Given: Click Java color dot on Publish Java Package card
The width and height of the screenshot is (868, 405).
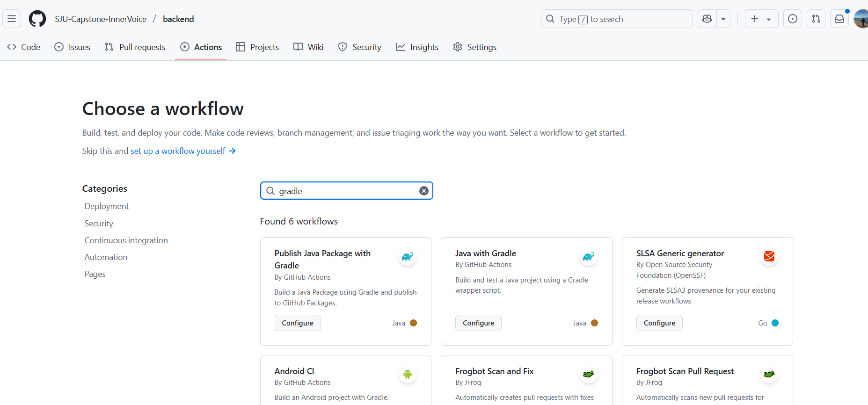Looking at the screenshot, I should (x=413, y=323).
